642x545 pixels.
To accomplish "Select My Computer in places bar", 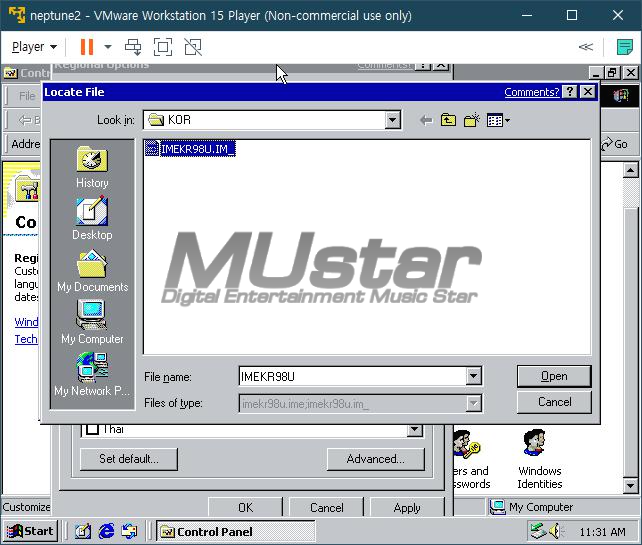I will point(92,322).
